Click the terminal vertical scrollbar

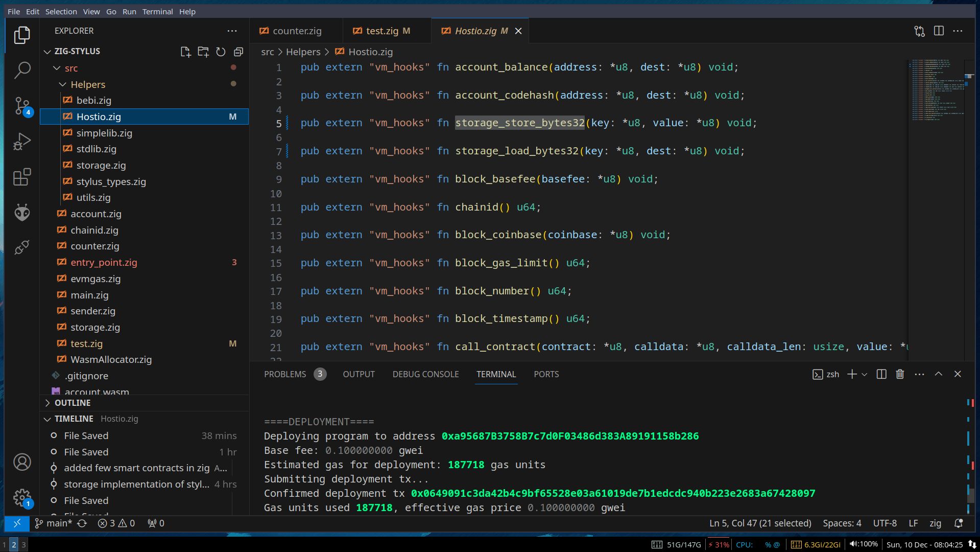click(x=971, y=495)
